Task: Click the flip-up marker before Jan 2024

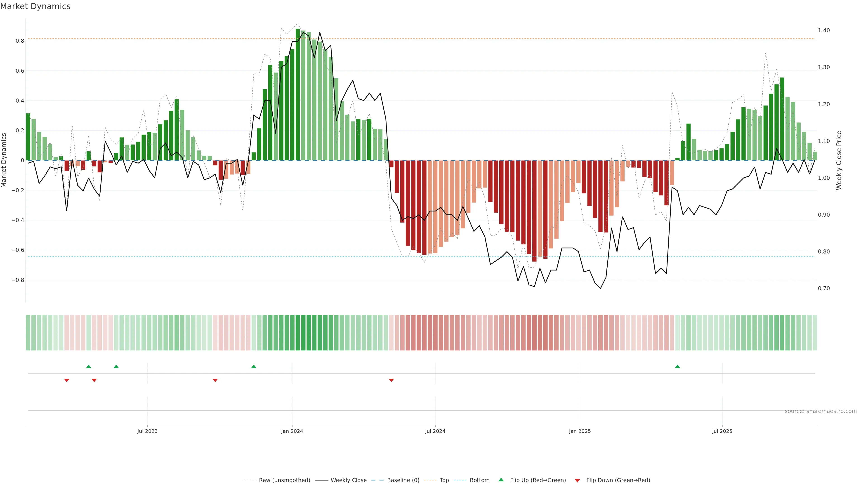Action: [254, 366]
